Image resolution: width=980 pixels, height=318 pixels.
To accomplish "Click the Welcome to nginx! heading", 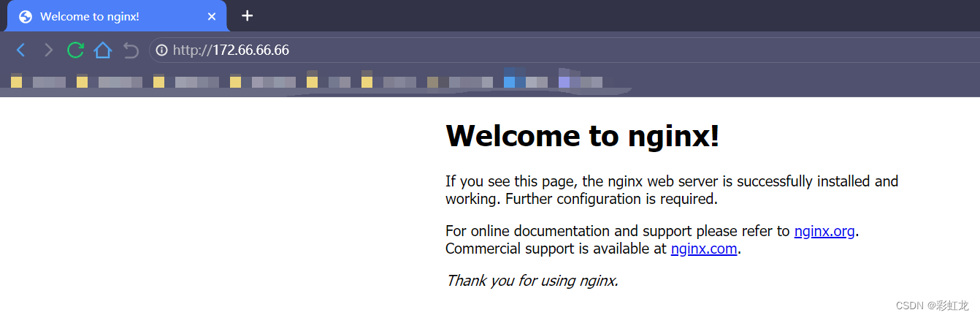I will click(582, 136).
